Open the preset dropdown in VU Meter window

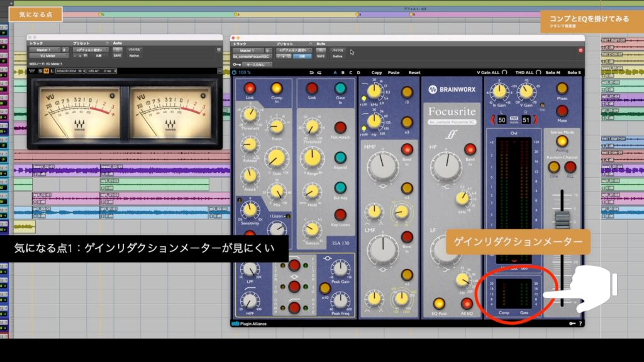pos(89,50)
